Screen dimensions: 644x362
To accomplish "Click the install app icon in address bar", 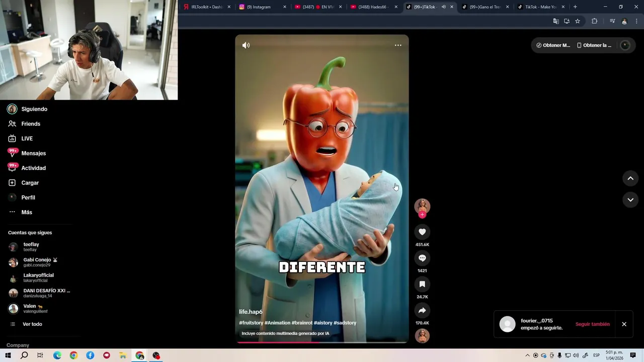I will [x=567, y=21].
